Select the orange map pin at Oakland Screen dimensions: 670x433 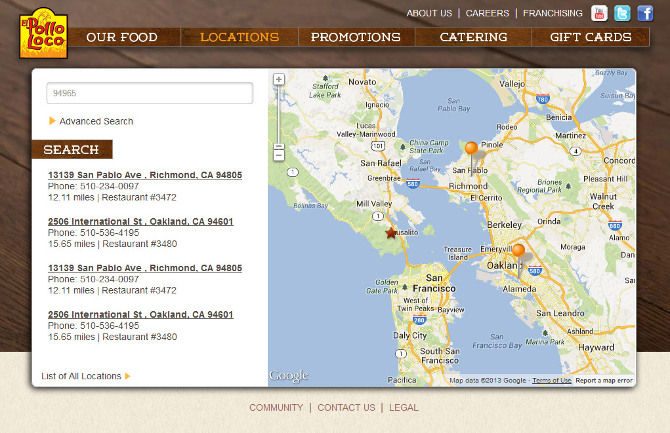pos(518,251)
